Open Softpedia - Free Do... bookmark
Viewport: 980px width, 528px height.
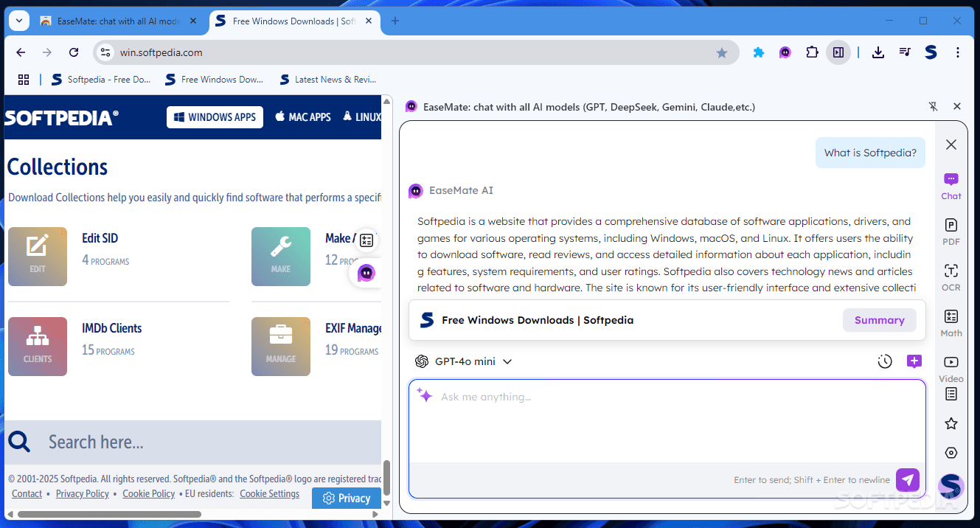[x=100, y=80]
